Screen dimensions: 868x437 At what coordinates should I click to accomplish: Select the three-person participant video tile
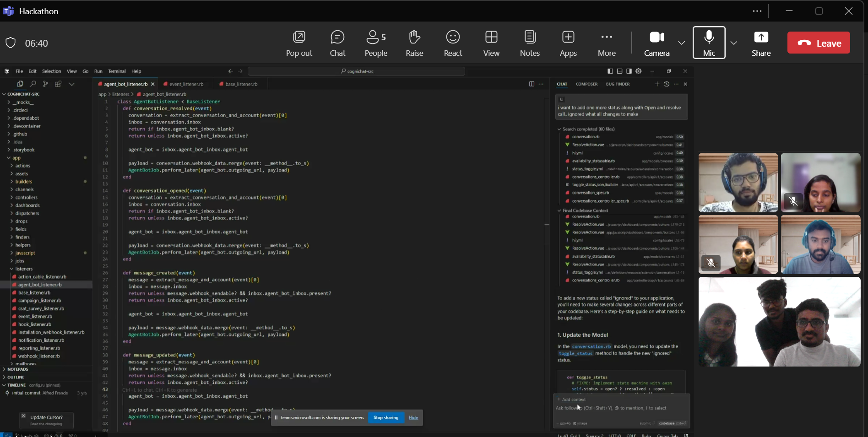(779, 322)
